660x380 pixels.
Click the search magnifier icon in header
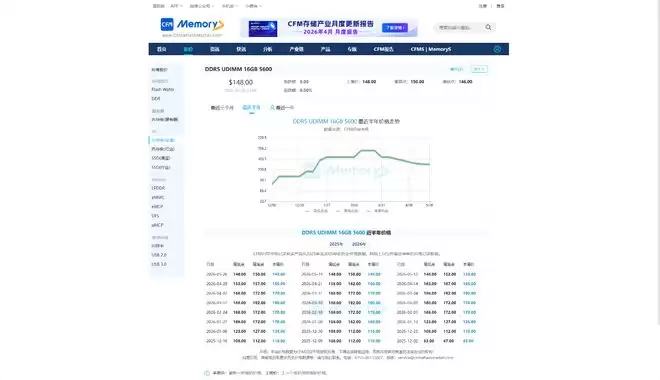(488, 27)
